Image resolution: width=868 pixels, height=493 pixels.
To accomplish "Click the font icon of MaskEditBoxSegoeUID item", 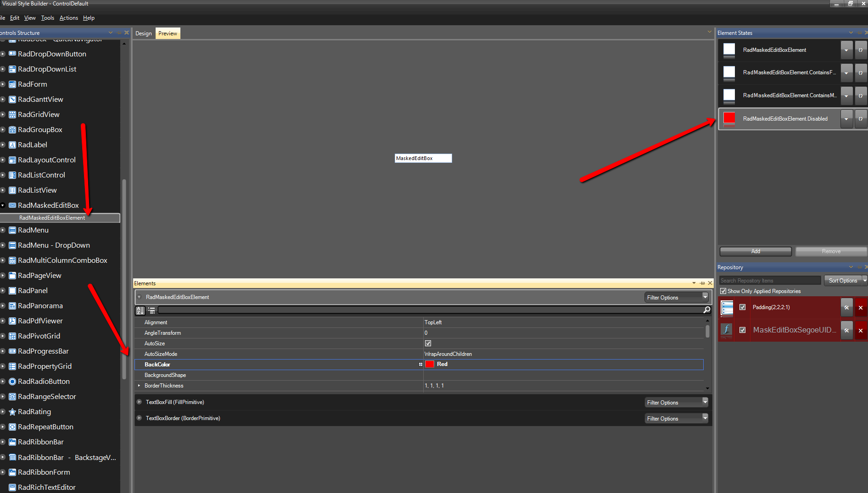I will pos(727,329).
